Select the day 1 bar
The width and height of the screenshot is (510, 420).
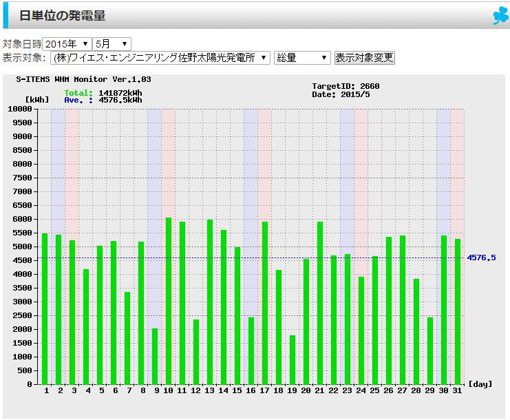coord(45,309)
